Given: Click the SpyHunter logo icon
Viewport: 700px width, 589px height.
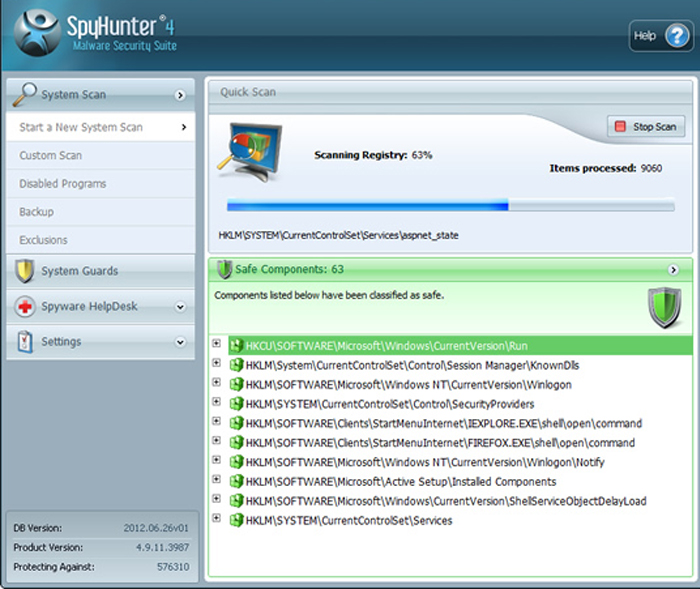Looking at the screenshot, I should coord(37,33).
